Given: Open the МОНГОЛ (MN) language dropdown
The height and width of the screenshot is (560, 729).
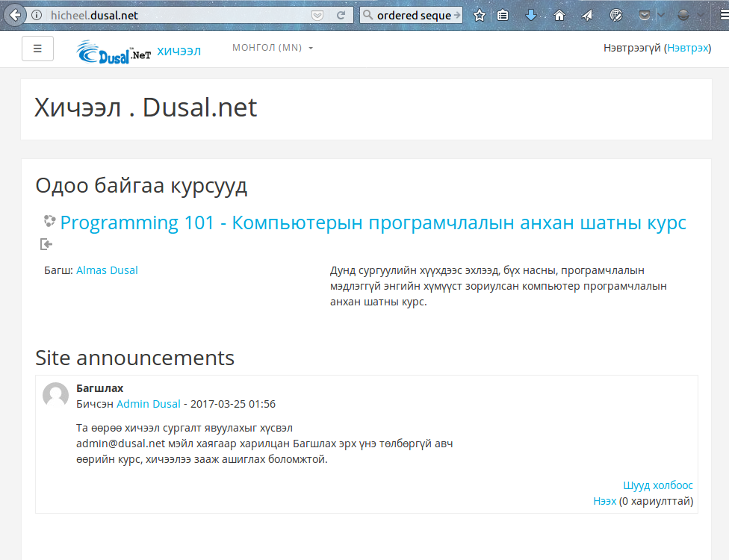Looking at the screenshot, I should click(x=273, y=47).
